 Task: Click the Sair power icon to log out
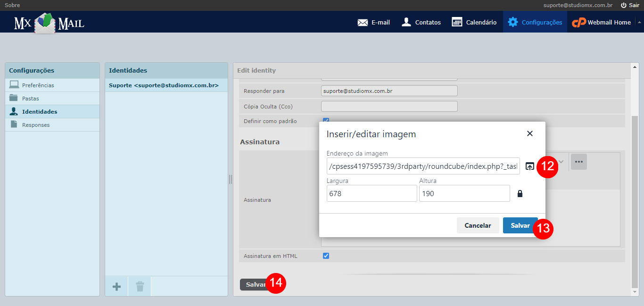coord(623,5)
